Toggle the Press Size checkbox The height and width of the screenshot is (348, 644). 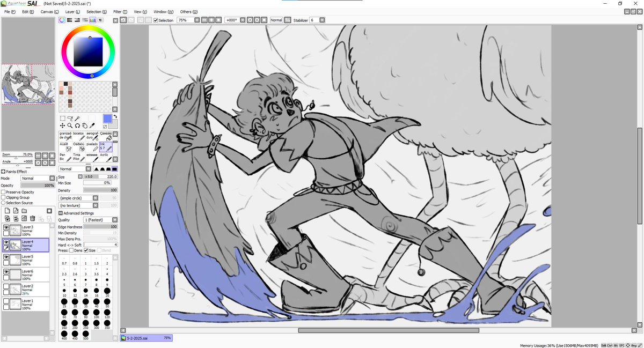pyautogui.click(x=86, y=250)
